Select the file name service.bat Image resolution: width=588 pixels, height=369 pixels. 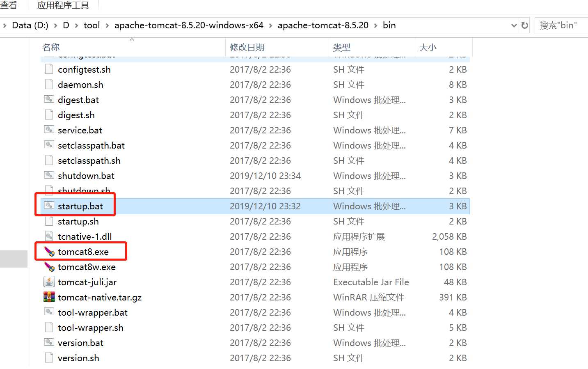click(x=80, y=130)
